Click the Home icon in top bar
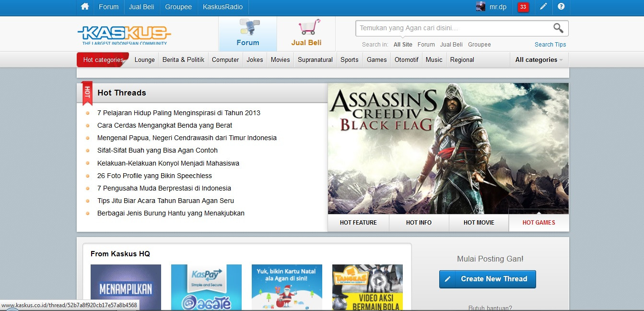The image size is (644, 311). [x=85, y=7]
